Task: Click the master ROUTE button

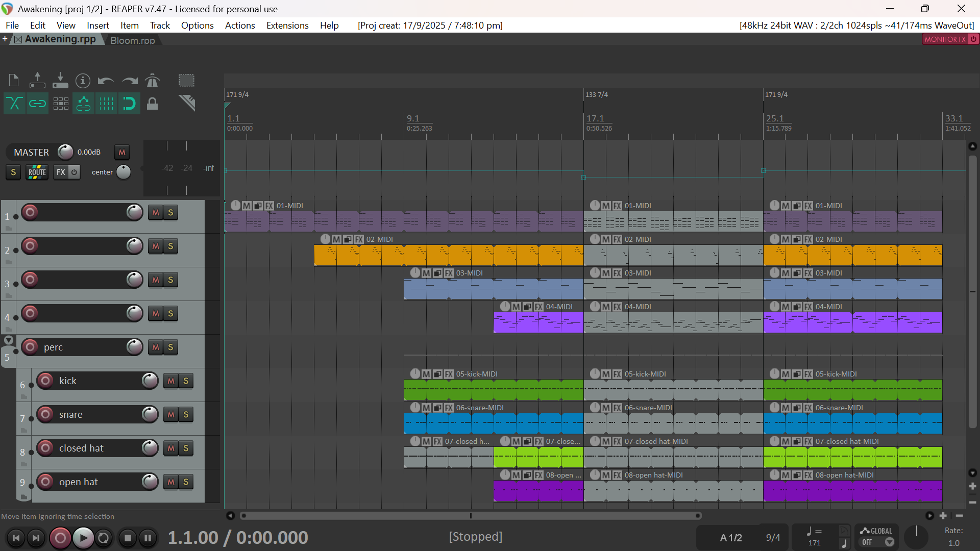Action: click(x=37, y=172)
